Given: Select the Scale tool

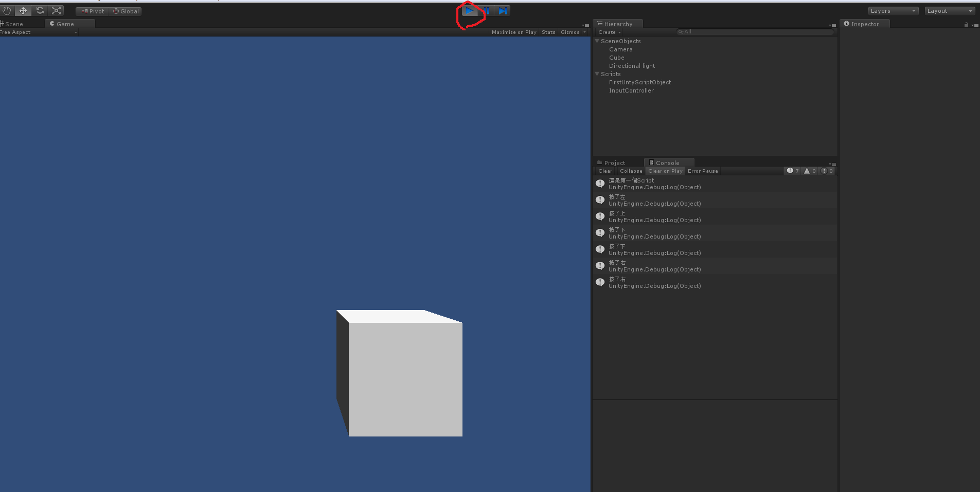Looking at the screenshot, I should 56,10.
